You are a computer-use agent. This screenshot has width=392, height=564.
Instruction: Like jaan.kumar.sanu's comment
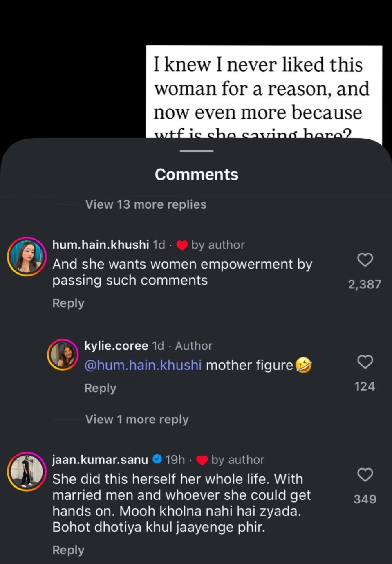click(x=364, y=475)
